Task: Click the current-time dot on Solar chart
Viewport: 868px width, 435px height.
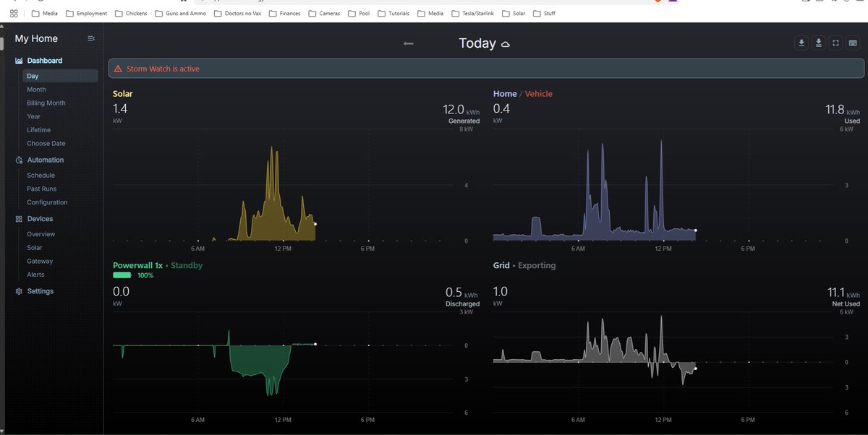Action: click(x=315, y=224)
